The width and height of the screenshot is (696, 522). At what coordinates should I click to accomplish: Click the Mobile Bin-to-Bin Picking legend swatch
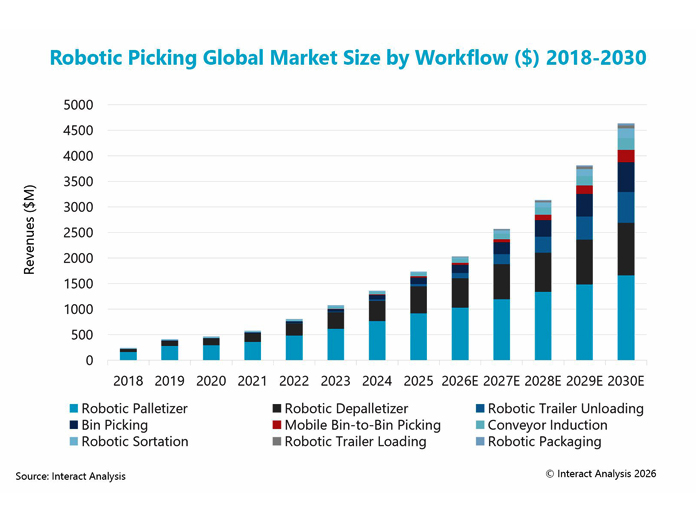277,425
